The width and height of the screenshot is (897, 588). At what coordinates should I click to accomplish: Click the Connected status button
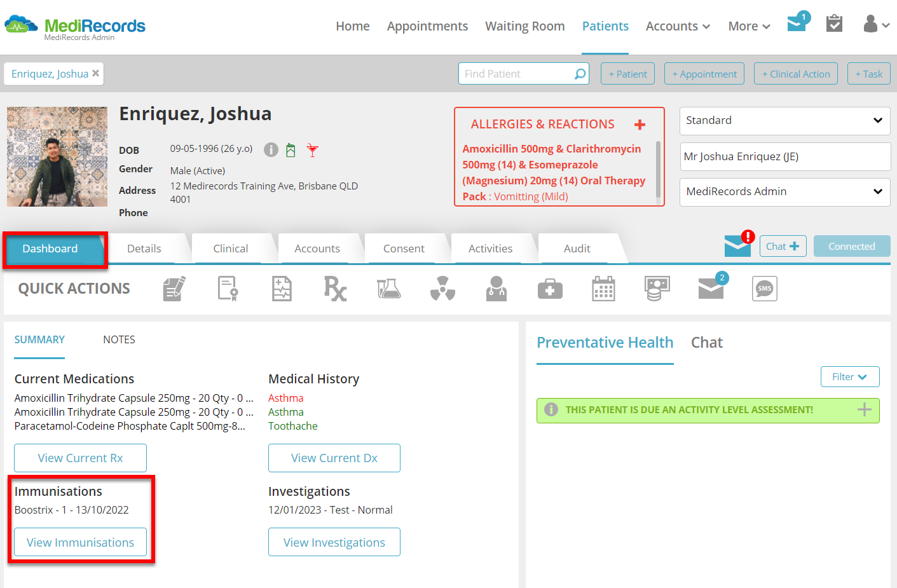pos(852,246)
